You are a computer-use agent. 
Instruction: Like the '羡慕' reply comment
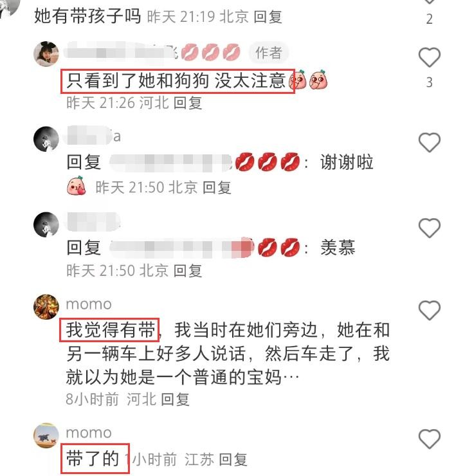tap(429, 228)
